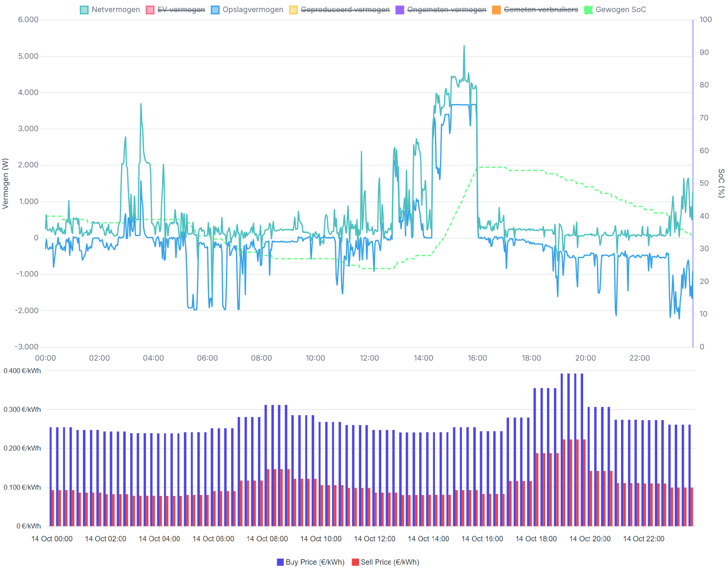Click the -2.000 power axis label
728x568 pixels.
(x=27, y=311)
